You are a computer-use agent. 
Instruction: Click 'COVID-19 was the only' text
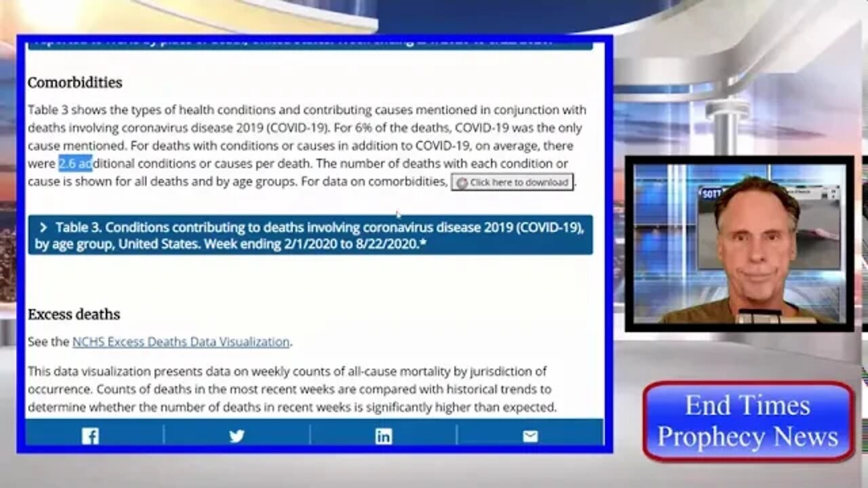point(518,127)
